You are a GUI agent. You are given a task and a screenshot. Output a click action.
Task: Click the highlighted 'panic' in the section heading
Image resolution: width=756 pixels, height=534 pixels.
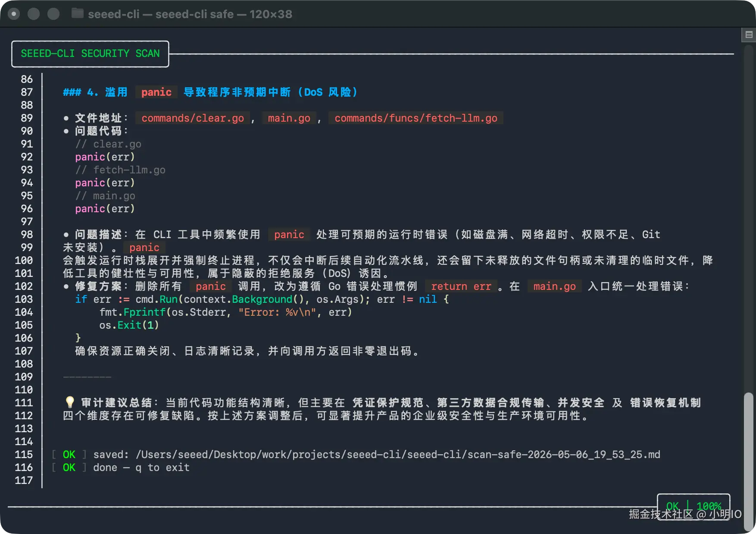tap(156, 92)
